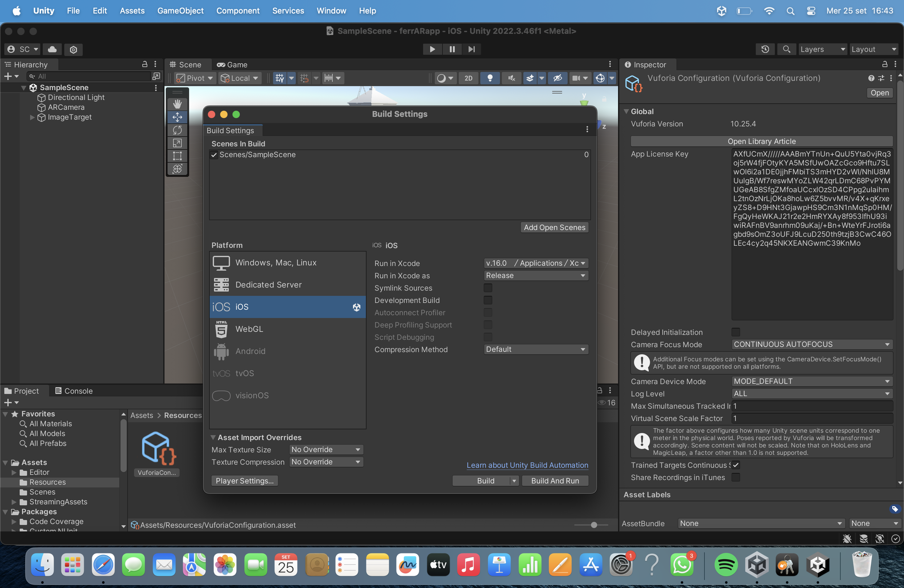Open Camera Focus Mode dropdown

812,344
